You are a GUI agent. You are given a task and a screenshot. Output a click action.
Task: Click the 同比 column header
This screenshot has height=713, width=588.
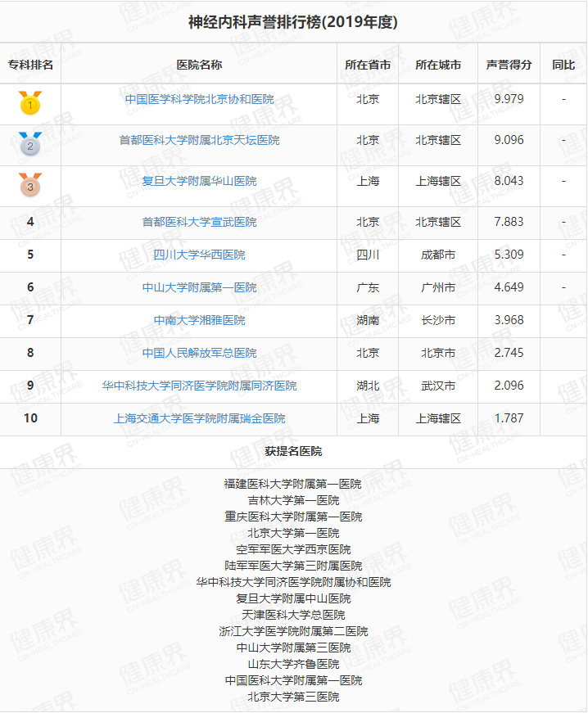pyautogui.click(x=563, y=65)
